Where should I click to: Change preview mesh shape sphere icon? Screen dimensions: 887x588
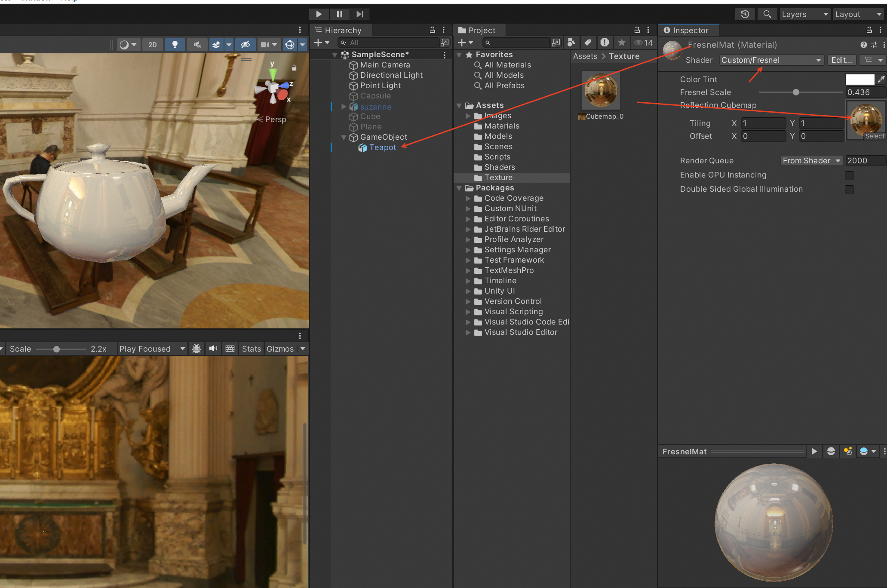point(831,451)
